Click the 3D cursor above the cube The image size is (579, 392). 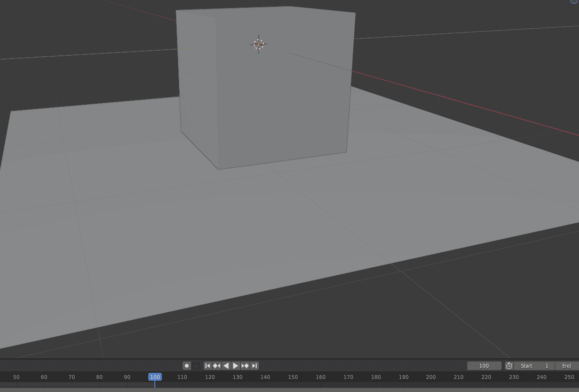click(259, 44)
